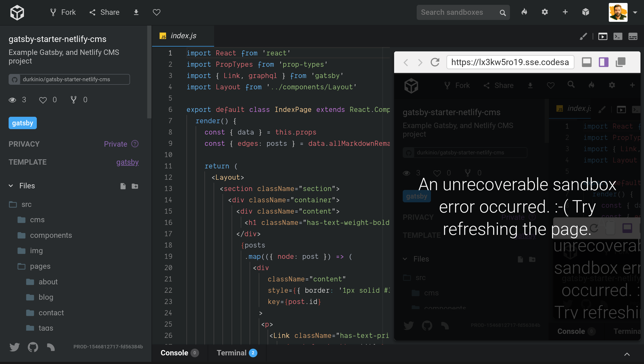644x364 pixels.
Task: Open preview in a new window icon
Action: 603,36
